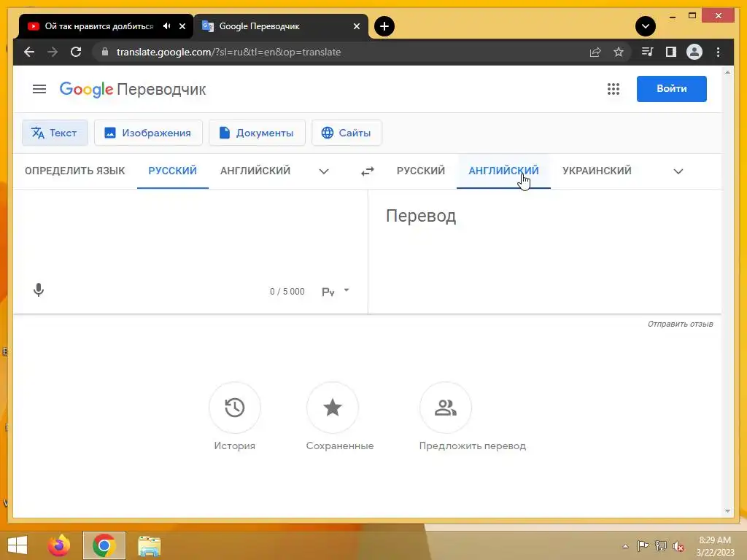Choose Украинский as target language
The image size is (747, 560).
point(597,171)
